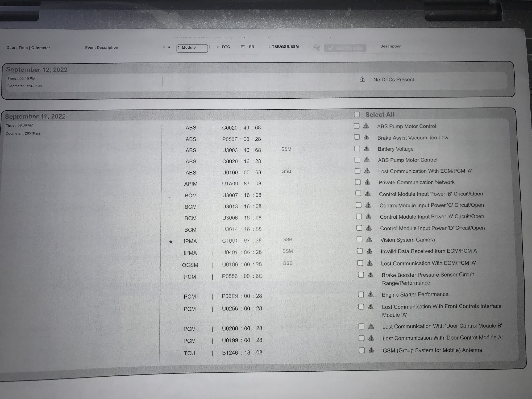Click the gear icon beside faded button

coord(317,47)
